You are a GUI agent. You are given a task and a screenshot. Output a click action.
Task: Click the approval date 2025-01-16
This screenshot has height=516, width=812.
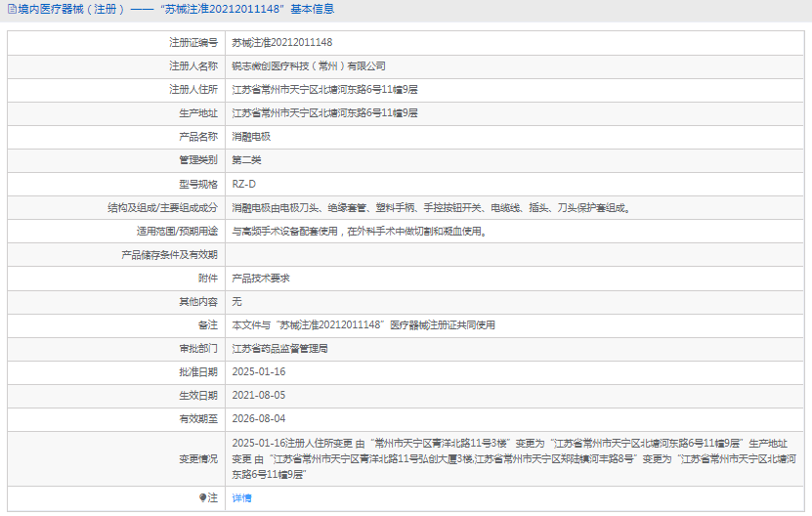click(x=258, y=372)
